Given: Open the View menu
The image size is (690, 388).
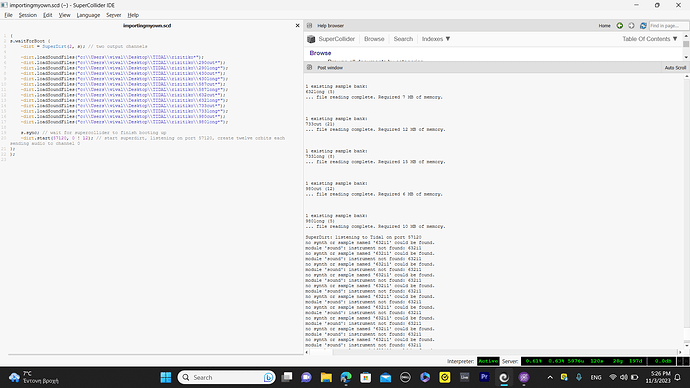Looking at the screenshot, I should [64, 15].
